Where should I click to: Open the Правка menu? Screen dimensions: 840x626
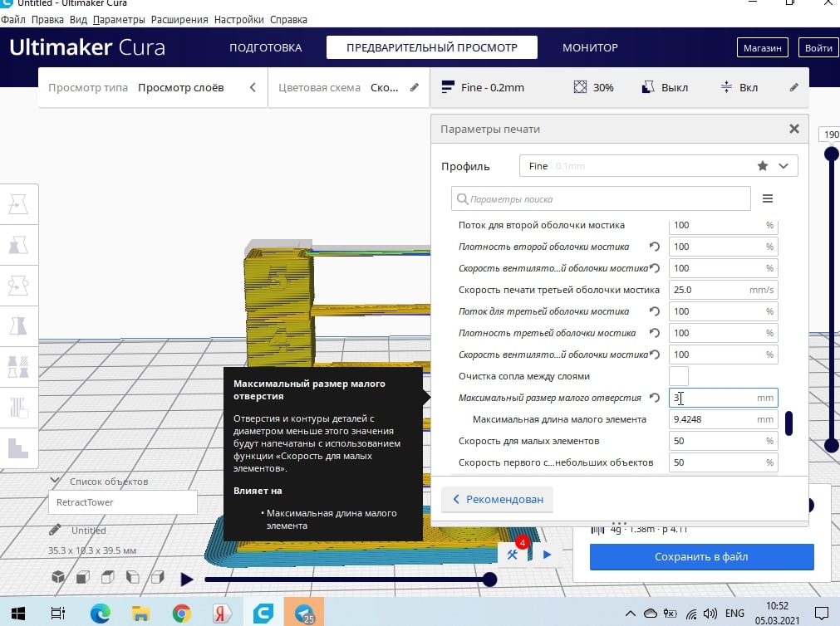tap(47, 20)
